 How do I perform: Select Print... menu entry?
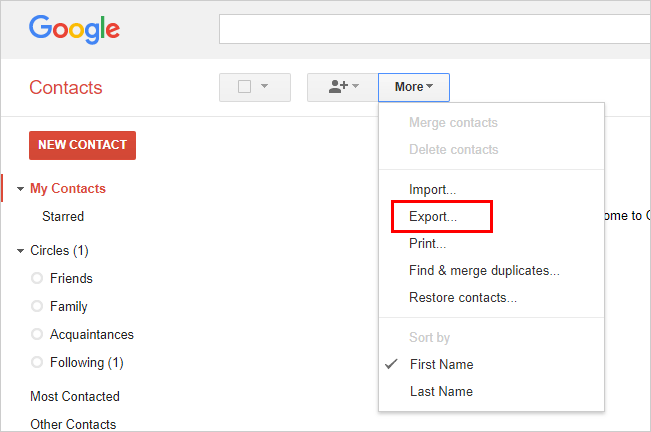click(x=427, y=243)
